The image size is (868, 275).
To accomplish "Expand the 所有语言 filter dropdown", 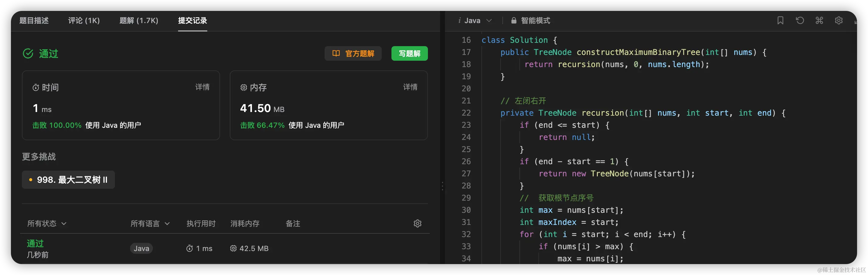I will pos(150,223).
